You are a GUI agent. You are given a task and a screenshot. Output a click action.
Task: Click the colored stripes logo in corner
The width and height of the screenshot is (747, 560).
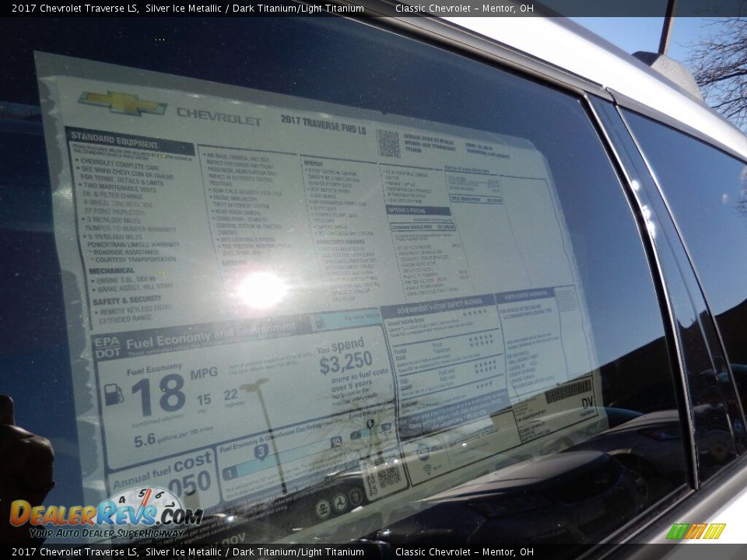point(696,531)
